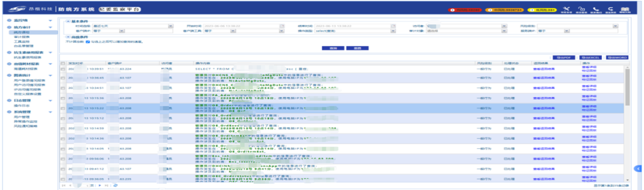Click the page number input field

[x=85, y=186]
